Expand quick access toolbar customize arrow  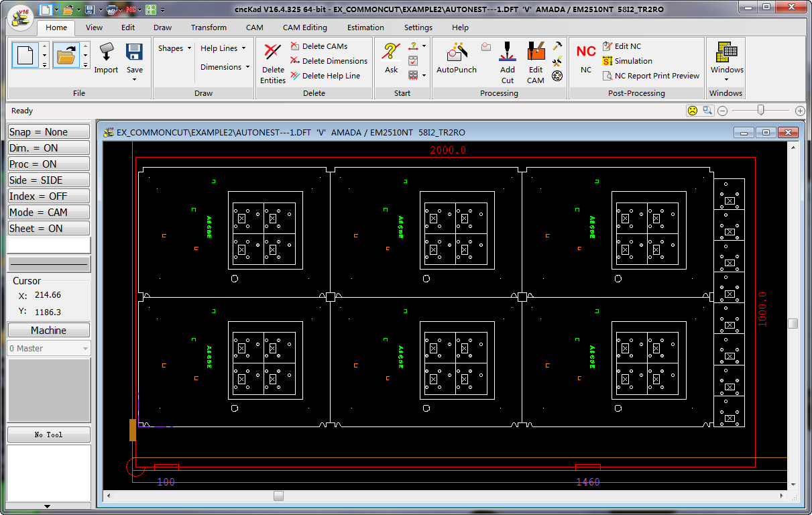[162, 10]
